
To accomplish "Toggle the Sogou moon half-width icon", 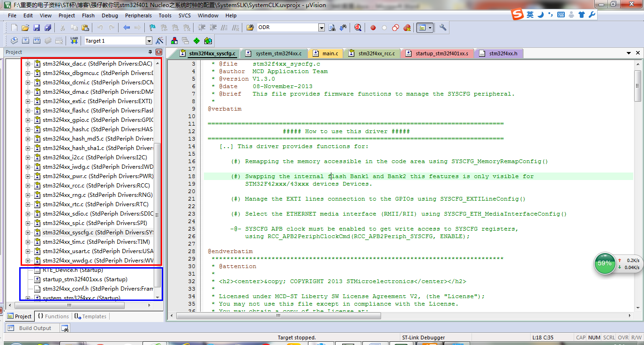I will [540, 15].
